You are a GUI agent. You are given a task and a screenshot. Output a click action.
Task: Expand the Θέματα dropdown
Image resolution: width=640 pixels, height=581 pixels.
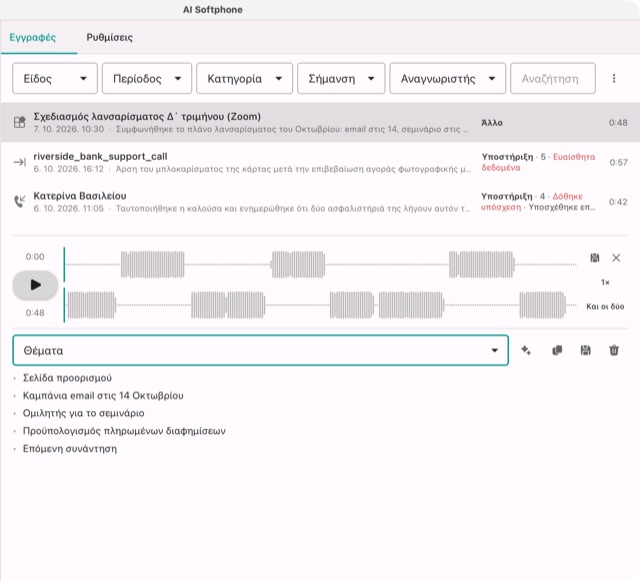(x=260, y=350)
